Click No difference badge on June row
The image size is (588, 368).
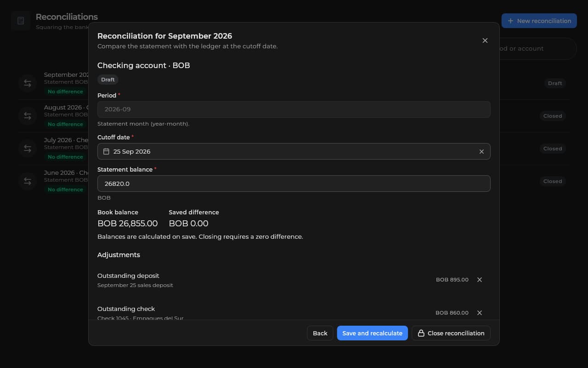tap(65, 190)
